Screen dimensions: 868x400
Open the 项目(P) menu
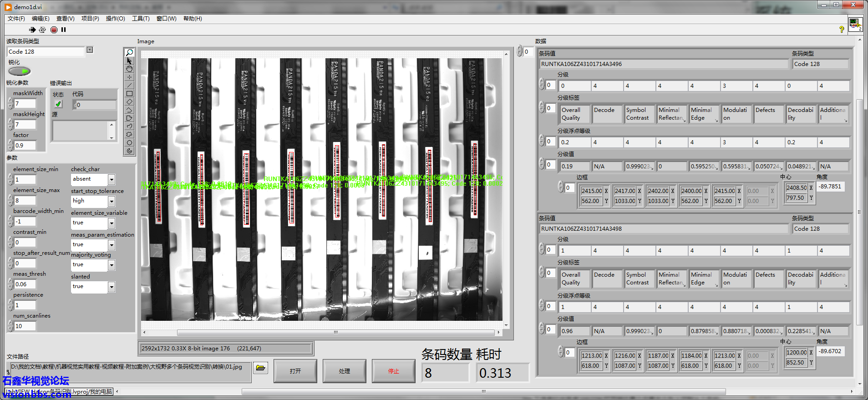click(90, 19)
